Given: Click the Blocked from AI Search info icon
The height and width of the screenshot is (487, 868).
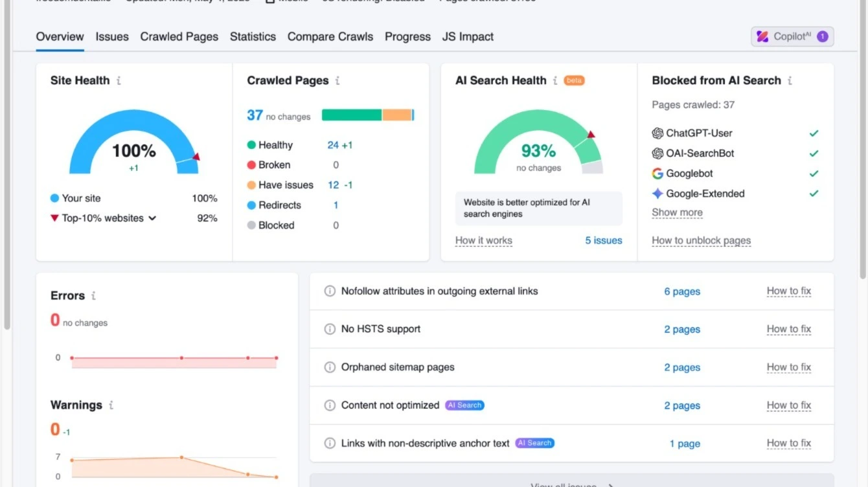Looking at the screenshot, I should click(790, 80).
